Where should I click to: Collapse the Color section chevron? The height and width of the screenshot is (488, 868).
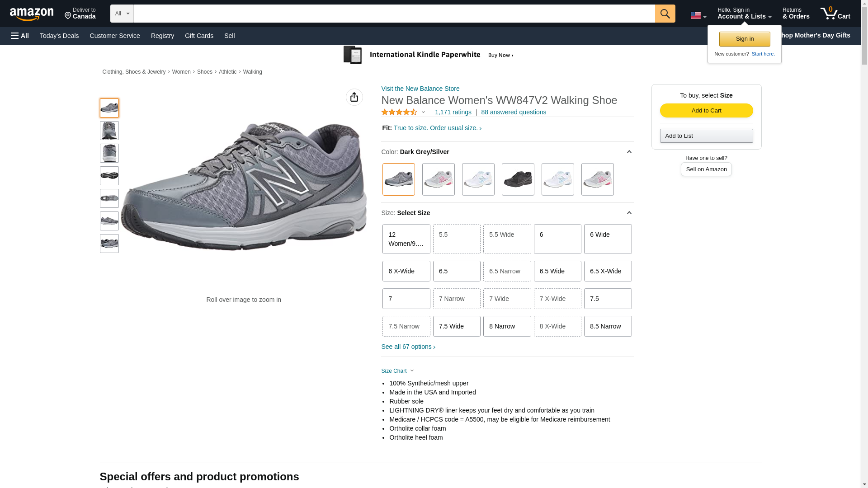[x=629, y=152]
